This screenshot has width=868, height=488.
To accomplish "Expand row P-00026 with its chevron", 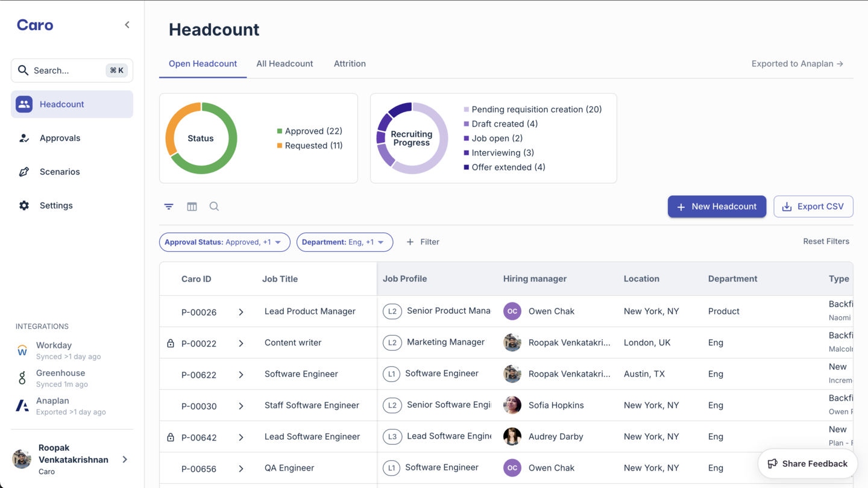I will [241, 312].
